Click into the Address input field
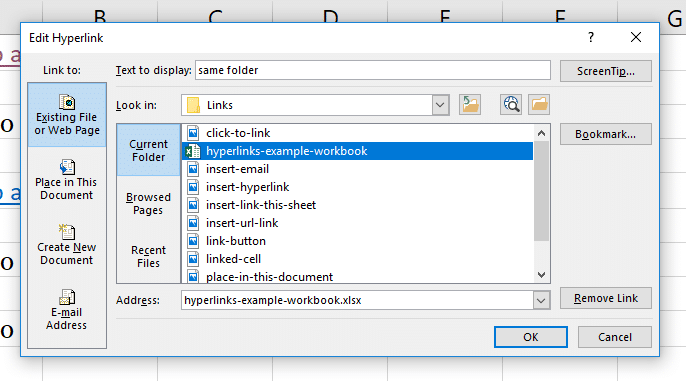This screenshot has width=686, height=381. [x=357, y=301]
